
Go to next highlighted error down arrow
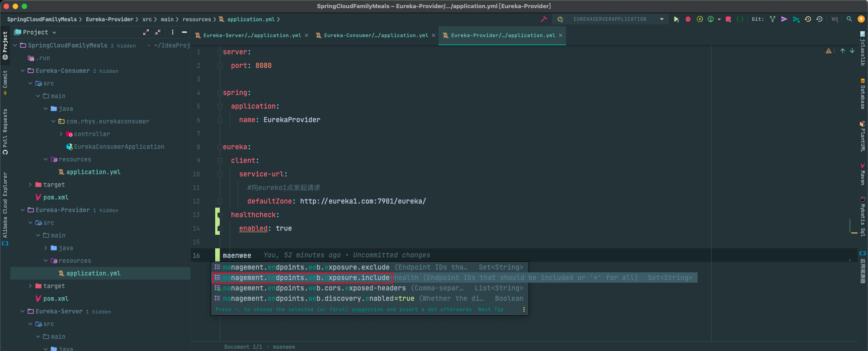(852, 51)
